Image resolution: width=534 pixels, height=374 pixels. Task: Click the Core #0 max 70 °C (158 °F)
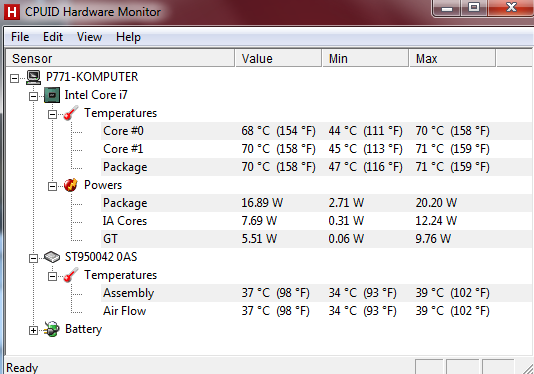click(453, 131)
